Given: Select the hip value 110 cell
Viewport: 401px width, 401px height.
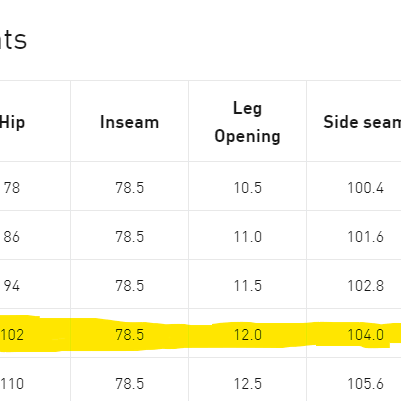Looking at the screenshot, I should pyautogui.click(x=12, y=384).
